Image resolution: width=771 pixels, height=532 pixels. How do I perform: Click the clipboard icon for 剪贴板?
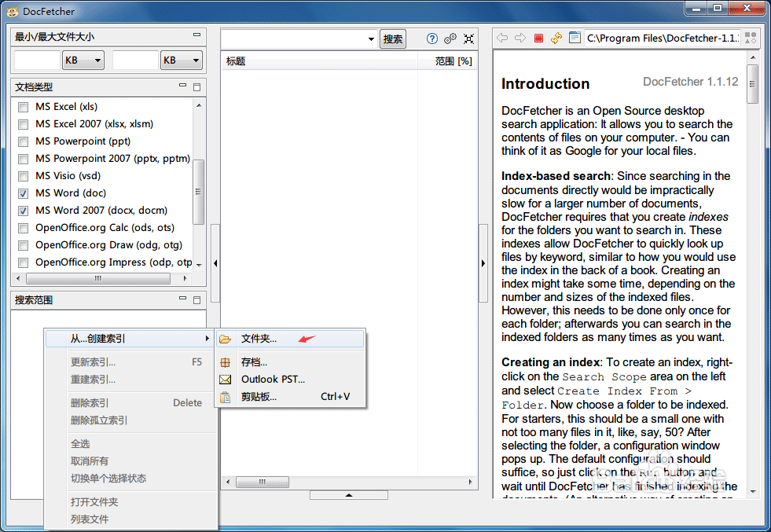pyautogui.click(x=226, y=397)
